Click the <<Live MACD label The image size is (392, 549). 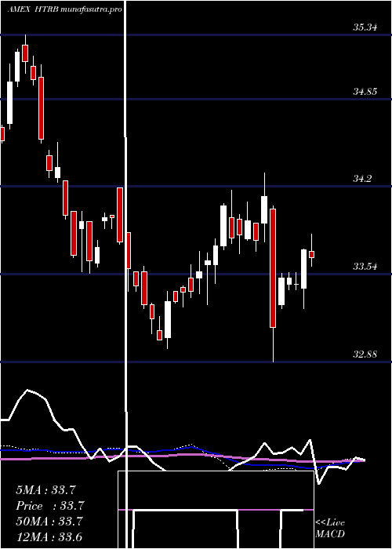click(x=330, y=528)
